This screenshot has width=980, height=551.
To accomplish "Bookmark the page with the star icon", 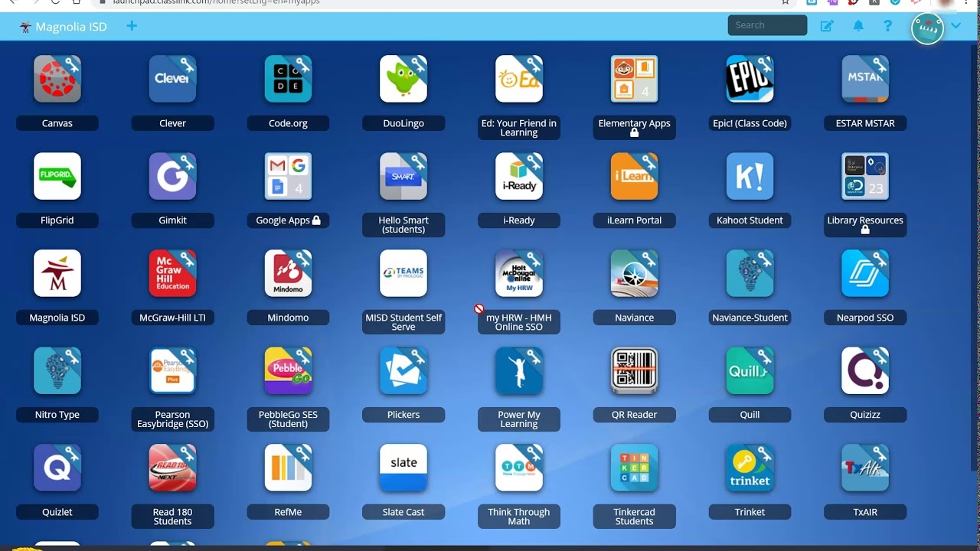I will (x=786, y=2).
